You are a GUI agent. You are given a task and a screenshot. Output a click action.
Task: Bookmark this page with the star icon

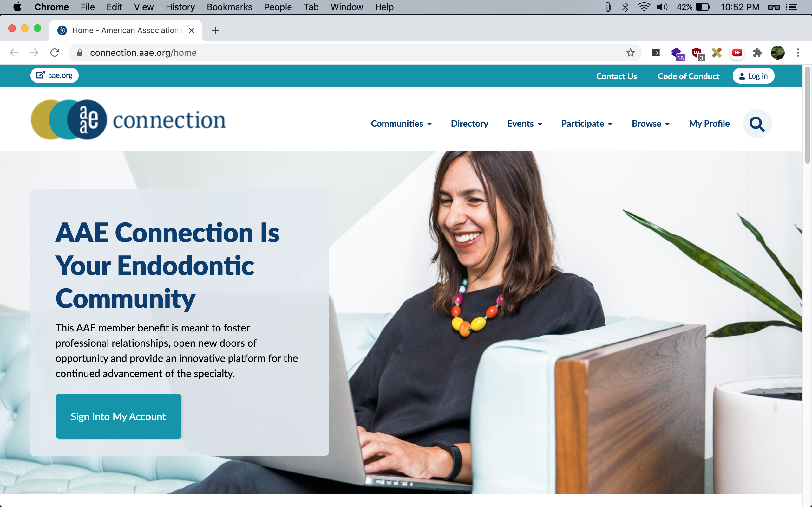[x=631, y=53]
